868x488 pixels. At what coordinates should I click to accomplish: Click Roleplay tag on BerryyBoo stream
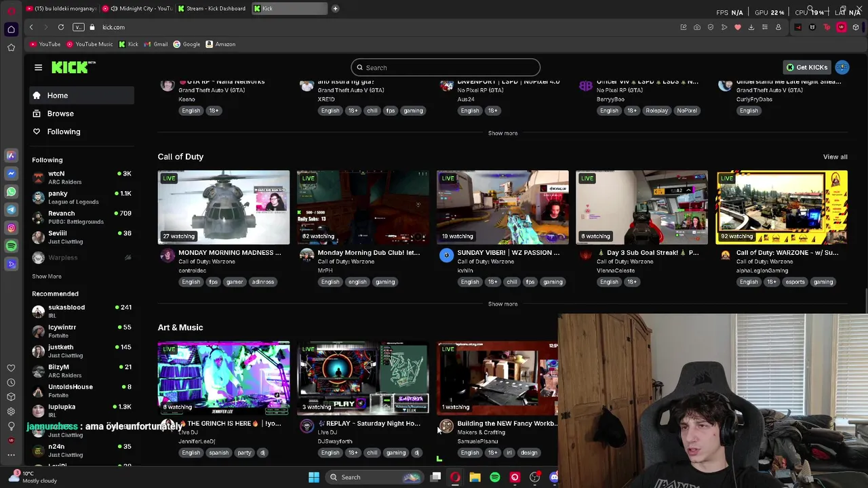pyautogui.click(x=656, y=110)
